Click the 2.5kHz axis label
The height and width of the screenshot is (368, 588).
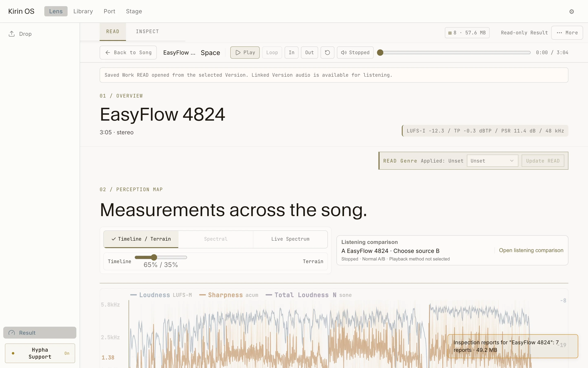pos(110,337)
